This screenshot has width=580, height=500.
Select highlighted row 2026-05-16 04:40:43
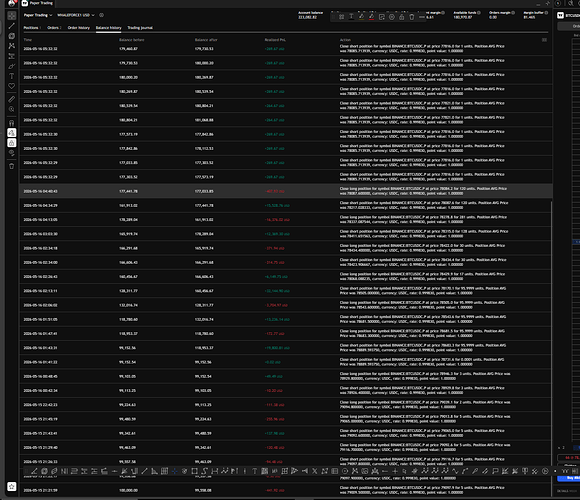pyautogui.click(x=286, y=191)
